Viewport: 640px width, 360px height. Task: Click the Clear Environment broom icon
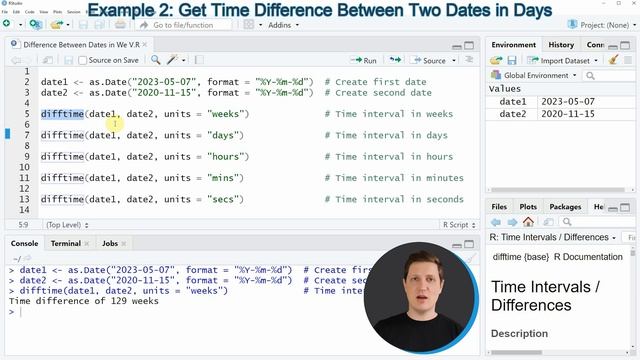point(613,60)
